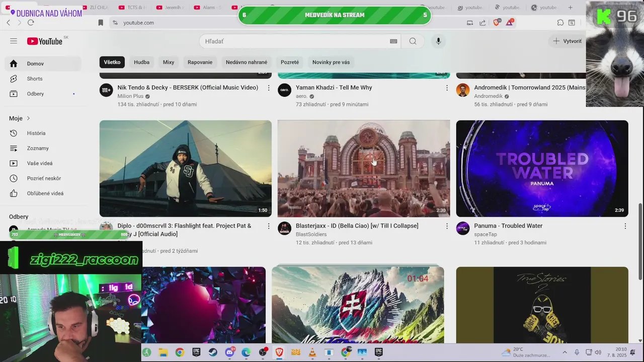Click the magnifier search button
Screen dimensions: 644x362
[413, 41]
